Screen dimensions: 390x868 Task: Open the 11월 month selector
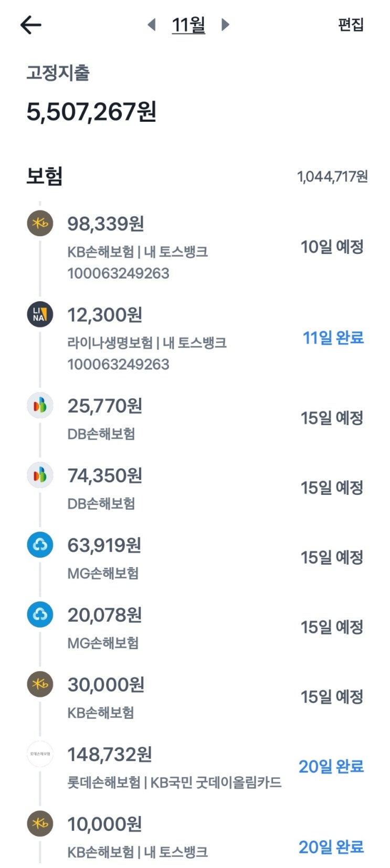click(188, 25)
